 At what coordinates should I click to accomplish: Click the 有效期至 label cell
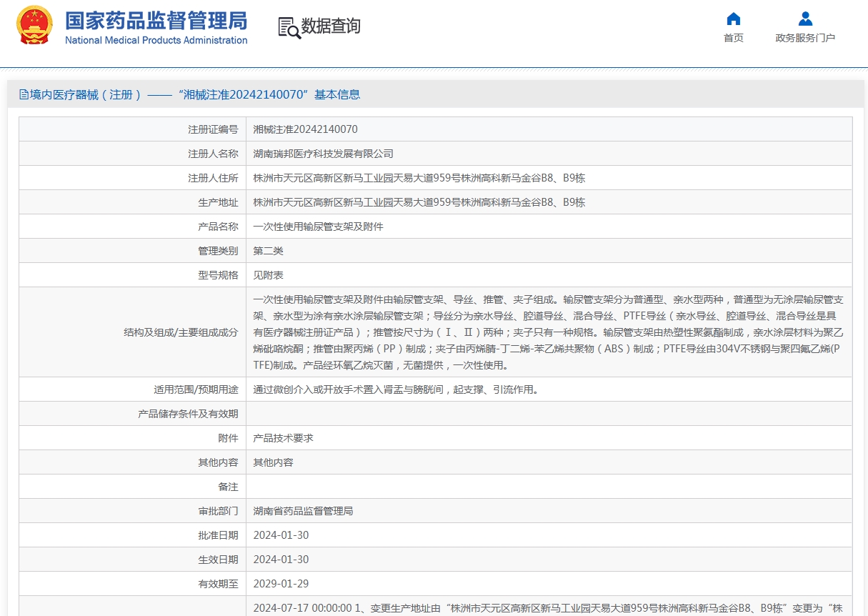click(x=132, y=584)
